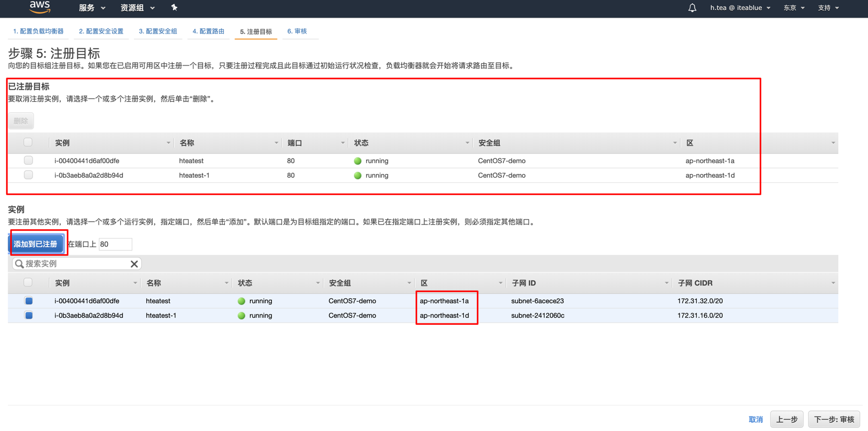Open the notifications bell
This screenshot has width=868, height=431.
click(692, 8)
